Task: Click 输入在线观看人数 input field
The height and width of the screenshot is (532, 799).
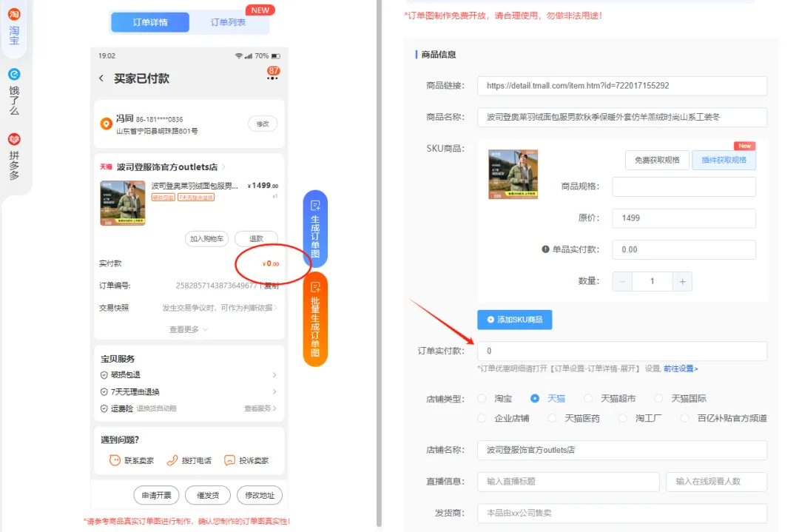Action: coord(716,482)
